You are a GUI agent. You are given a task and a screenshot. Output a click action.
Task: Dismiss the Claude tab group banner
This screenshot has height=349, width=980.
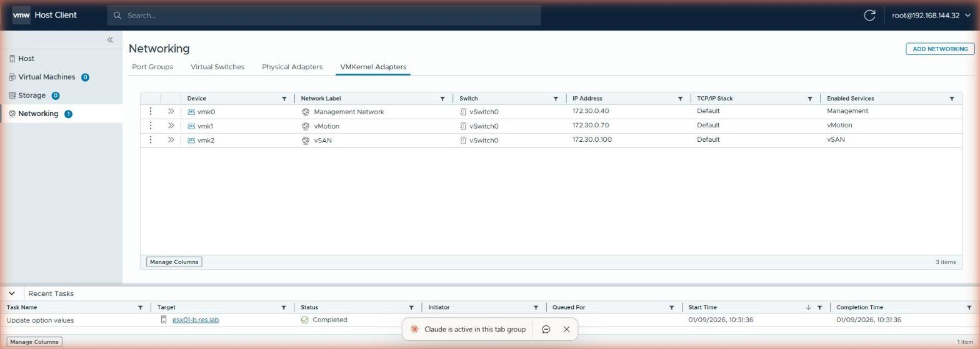point(566,329)
